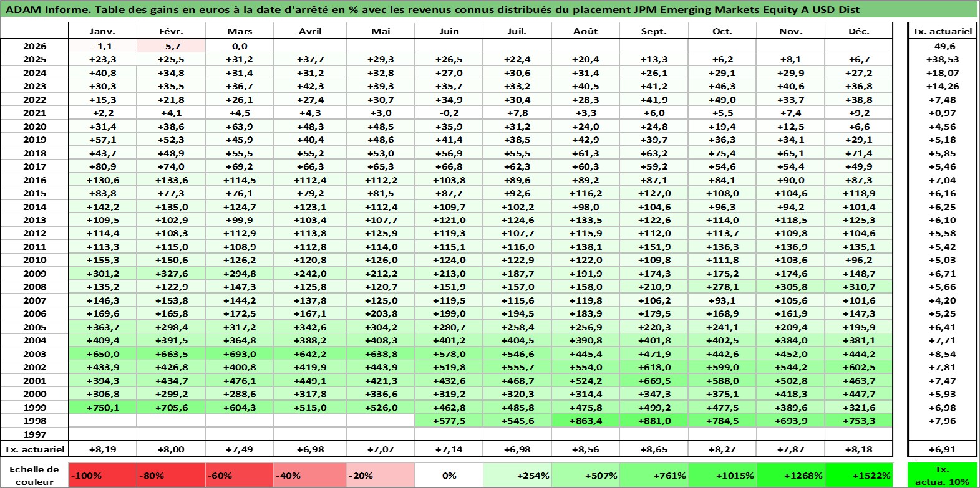Select the Janv. actuarial total '+8,19'
This screenshot has height=488, width=980.
click(102, 449)
